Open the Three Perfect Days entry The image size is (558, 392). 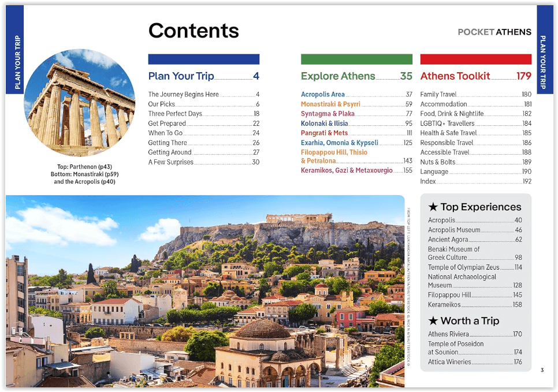175,114
